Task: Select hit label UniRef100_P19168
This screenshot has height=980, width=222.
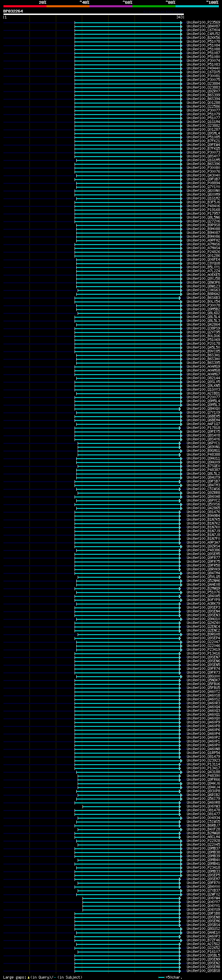Action: pos(203,210)
